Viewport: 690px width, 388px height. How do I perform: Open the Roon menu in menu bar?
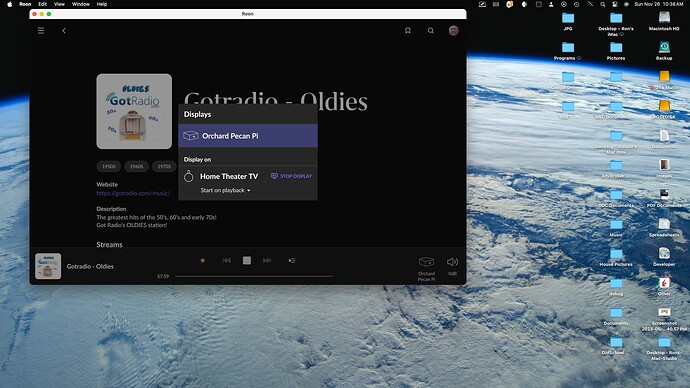(x=25, y=4)
